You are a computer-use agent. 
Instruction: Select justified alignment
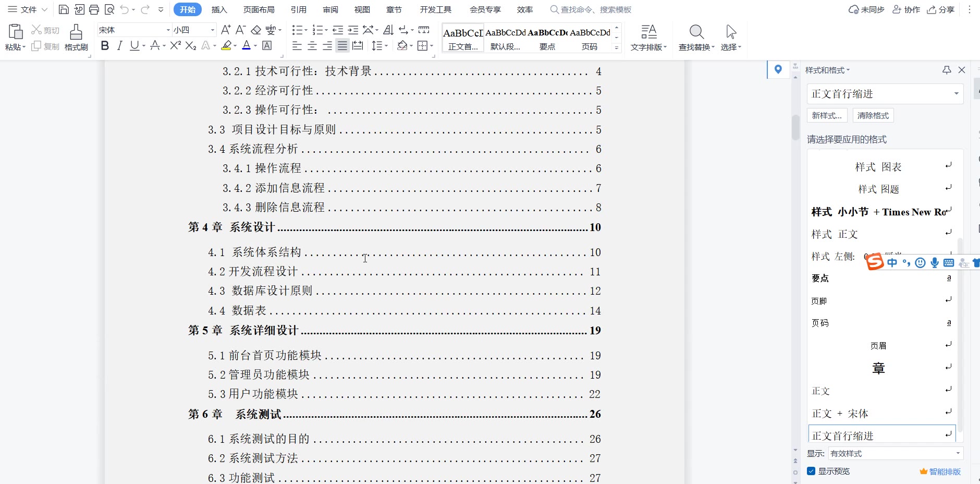tap(342, 46)
